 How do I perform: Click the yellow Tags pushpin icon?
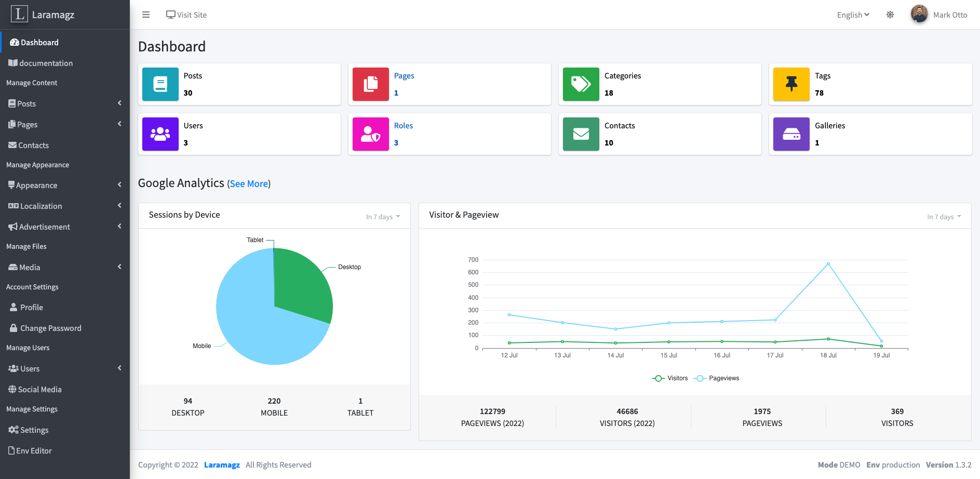[x=791, y=84]
